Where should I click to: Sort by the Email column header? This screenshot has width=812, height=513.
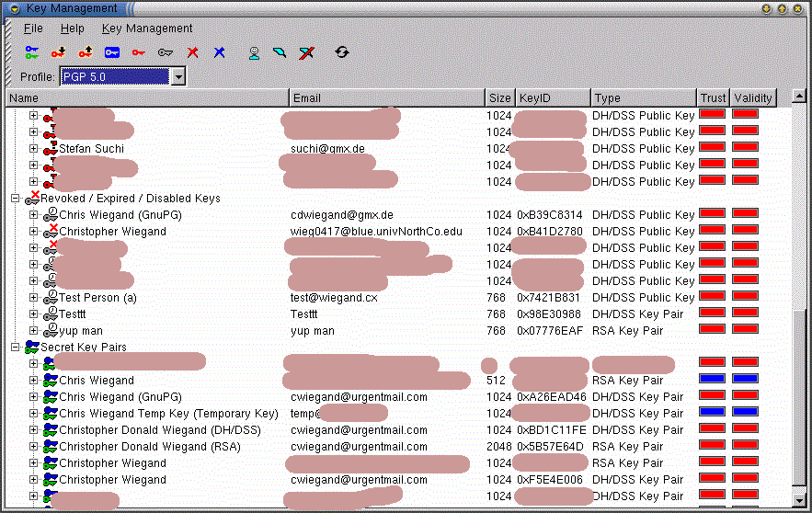(x=386, y=98)
